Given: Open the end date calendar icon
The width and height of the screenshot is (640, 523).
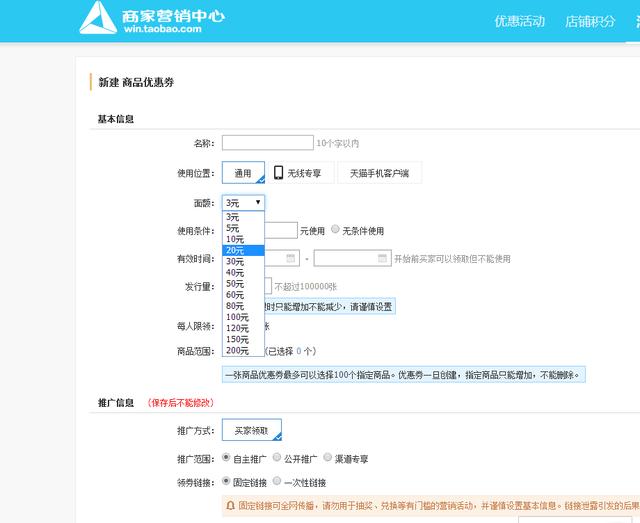Looking at the screenshot, I should (x=382, y=258).
